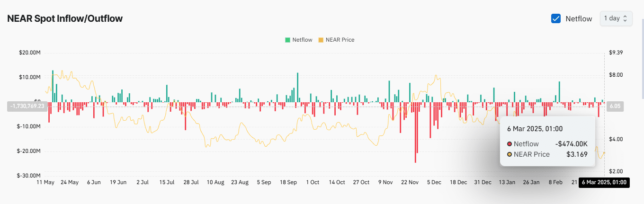Screen dimensions: 644x204
Task: Click the 26 Jan x-axis label
Action: point(531,182)
